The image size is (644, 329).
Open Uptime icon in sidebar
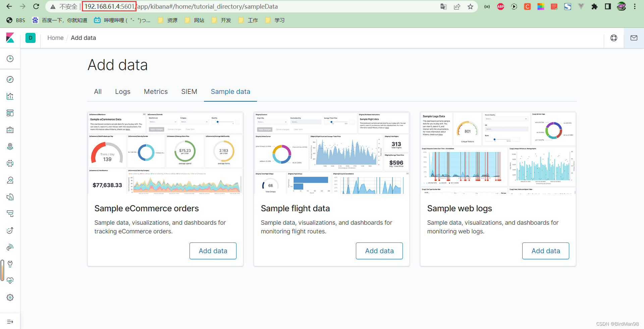pos(10,230)
